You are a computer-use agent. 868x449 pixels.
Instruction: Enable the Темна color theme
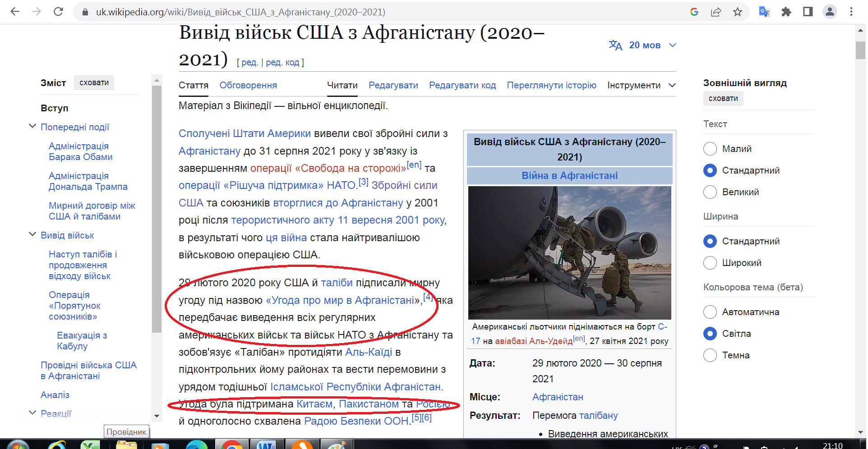tap(710, 355)
